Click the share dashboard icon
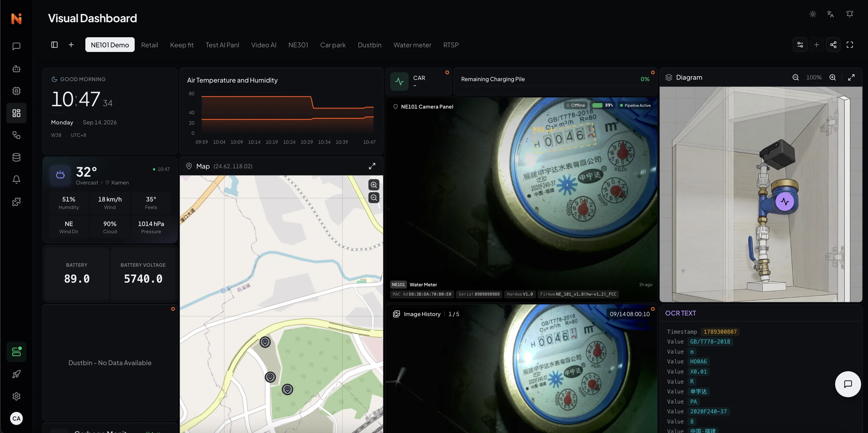Image resolution: width=868 pixels, height=433 pixels. (833, 44)
